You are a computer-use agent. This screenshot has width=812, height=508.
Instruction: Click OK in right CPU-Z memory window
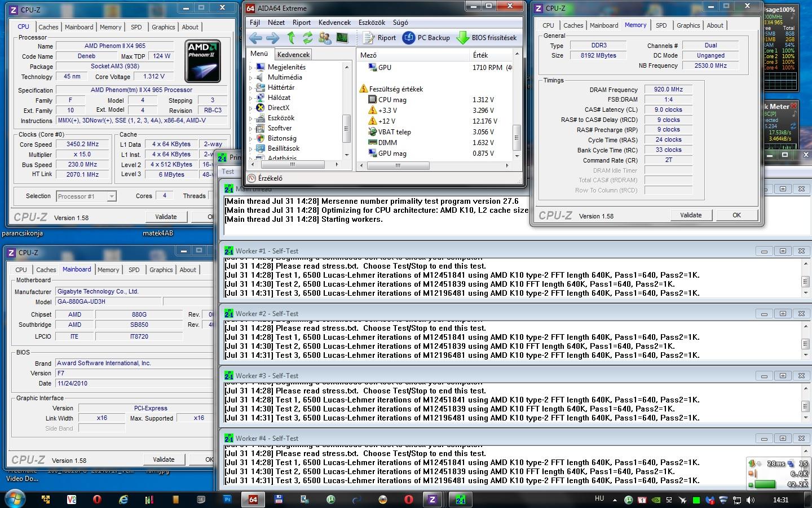coord(736,215)
